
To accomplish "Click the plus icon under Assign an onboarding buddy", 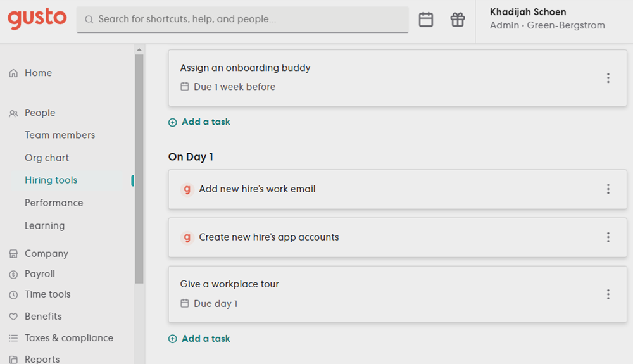I will (172, 122).
